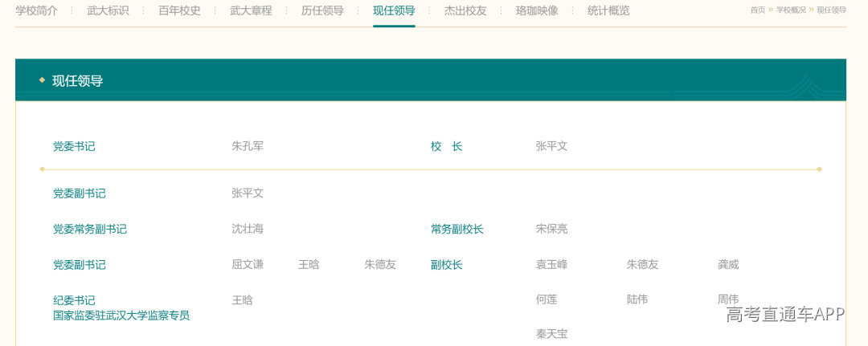Image resolution: width=868 pixels, height=346 pixels.
Task: Click 张平文 in the 党委副书记 row
Action: (x=248, y=193)
